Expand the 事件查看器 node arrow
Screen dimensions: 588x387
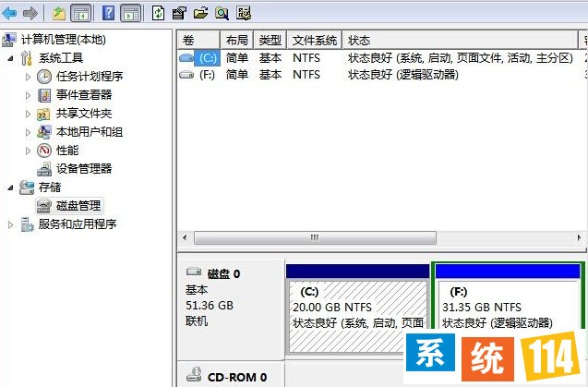click(x=28, y=95)
